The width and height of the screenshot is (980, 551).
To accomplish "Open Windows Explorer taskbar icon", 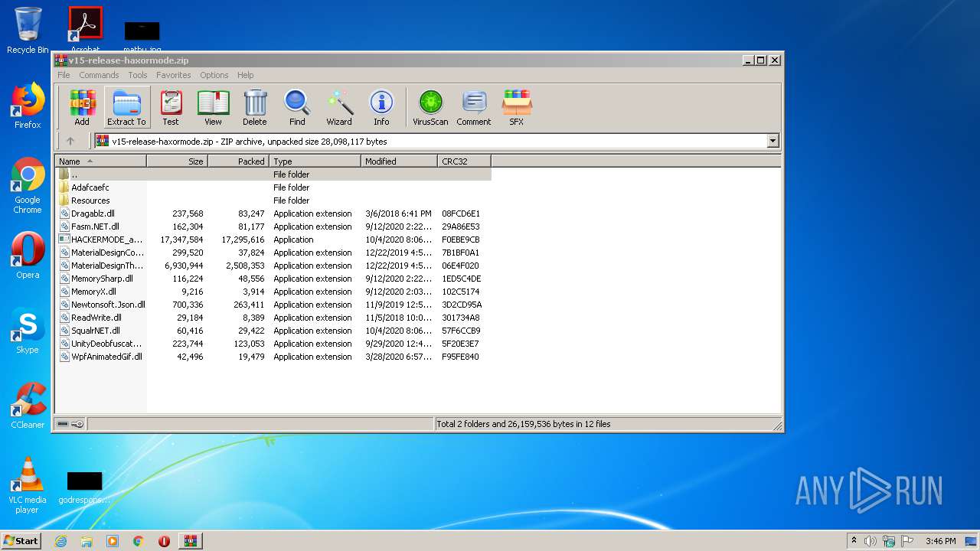I will 87,541.
